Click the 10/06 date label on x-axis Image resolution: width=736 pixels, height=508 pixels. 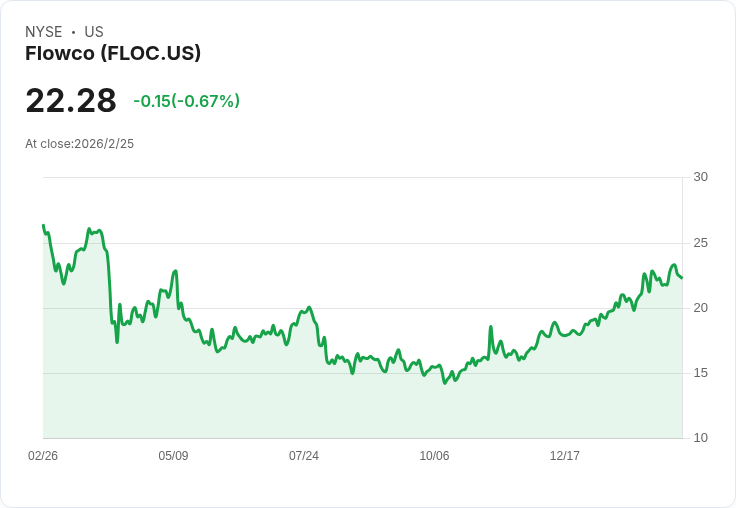tap(434, 455)
